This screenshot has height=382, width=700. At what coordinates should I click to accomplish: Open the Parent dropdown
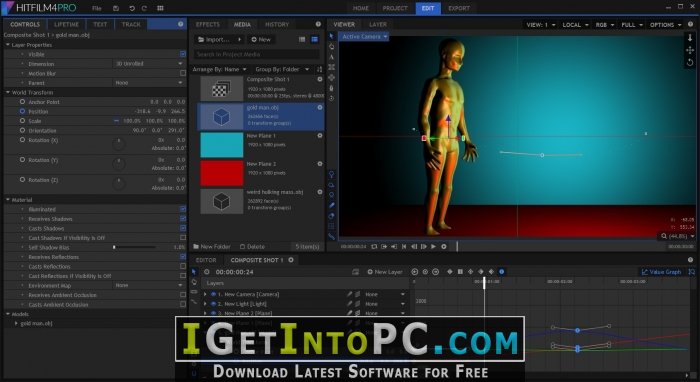[x=149, y=83]
